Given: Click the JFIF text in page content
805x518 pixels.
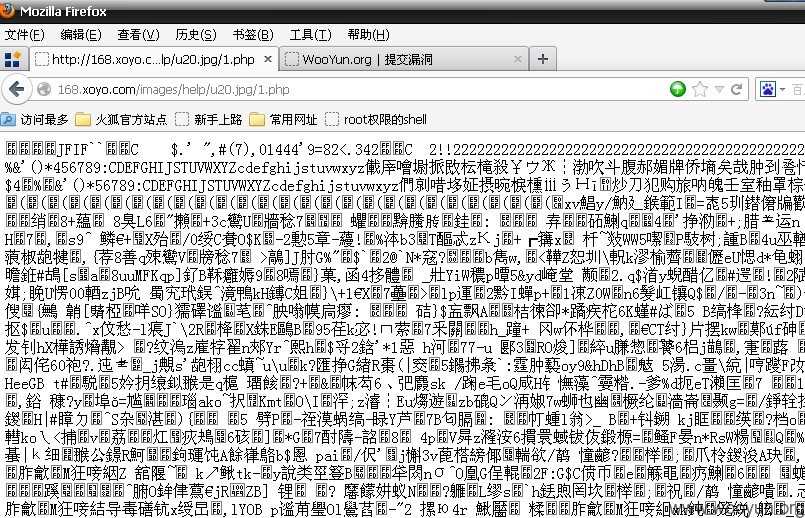Looking at the screenshot, I should [73, 150].
